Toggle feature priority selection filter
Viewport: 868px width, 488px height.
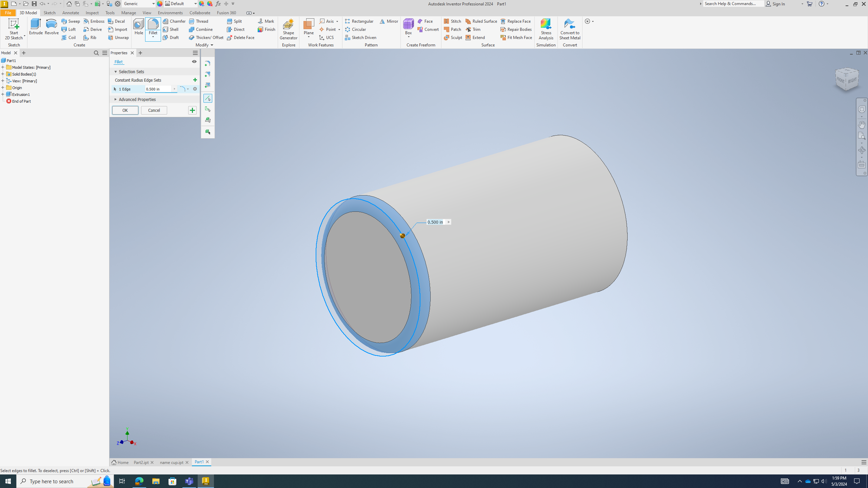(x=208, y=120)
